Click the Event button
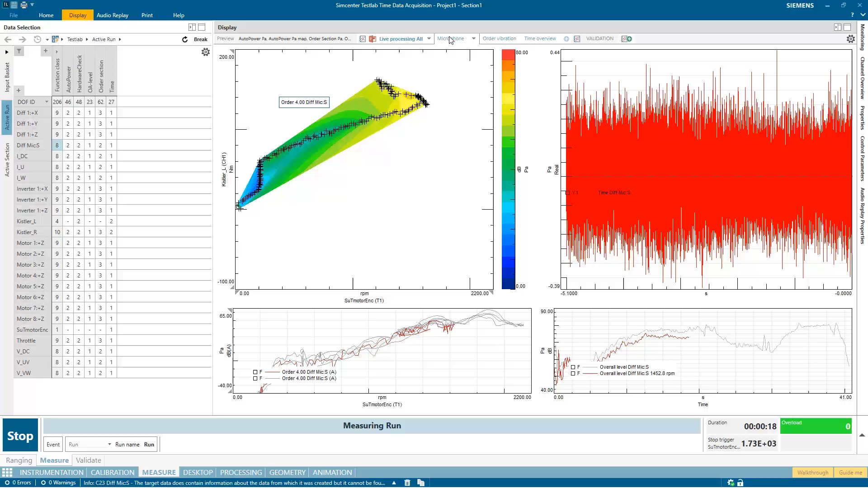 pos(53,445)
